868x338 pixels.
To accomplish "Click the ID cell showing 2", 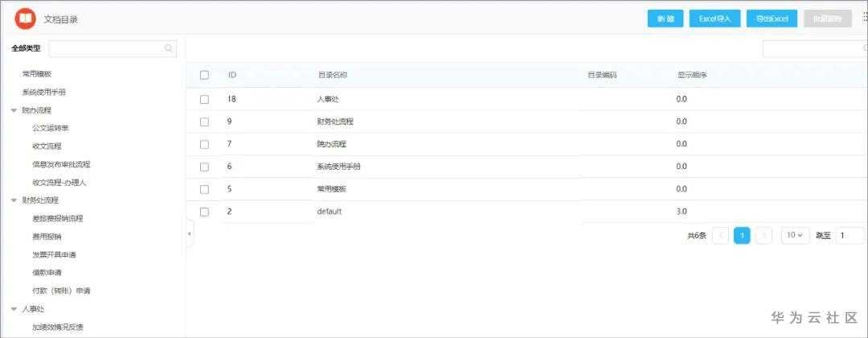I will point(229,212).
